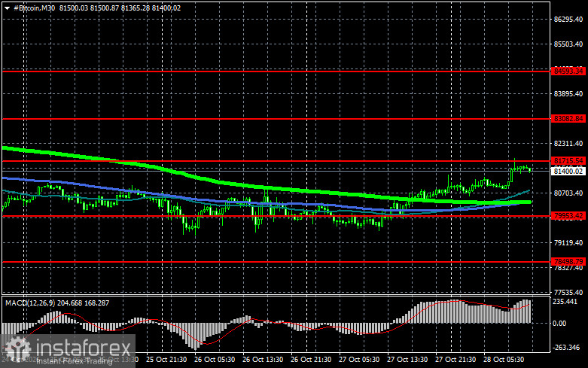Viewport: 588px width, 368px height.
Task: Click the 81715.54 resistance level label
Action: point(568,161)
